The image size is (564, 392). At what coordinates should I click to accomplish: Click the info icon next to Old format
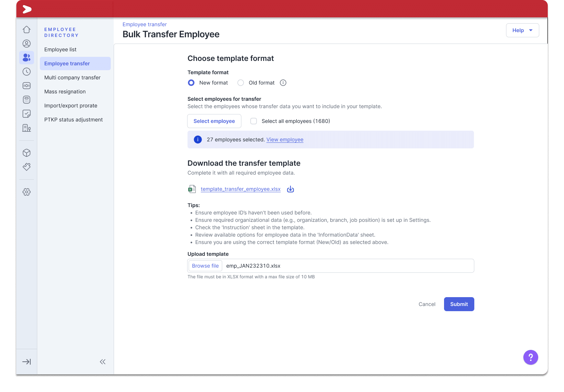pos(283,83)
